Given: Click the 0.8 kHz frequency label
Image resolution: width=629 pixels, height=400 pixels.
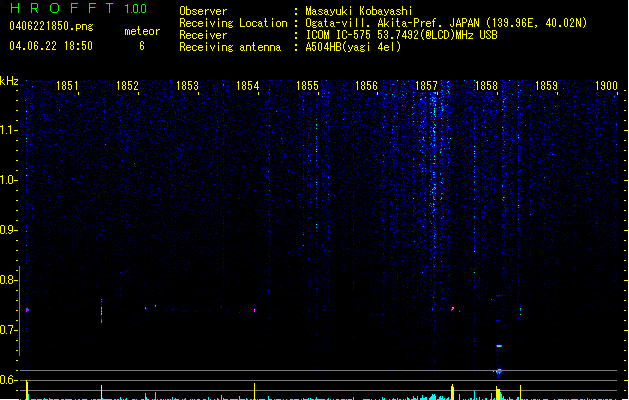Looking at the screenshot, I should tap(8, 280).
